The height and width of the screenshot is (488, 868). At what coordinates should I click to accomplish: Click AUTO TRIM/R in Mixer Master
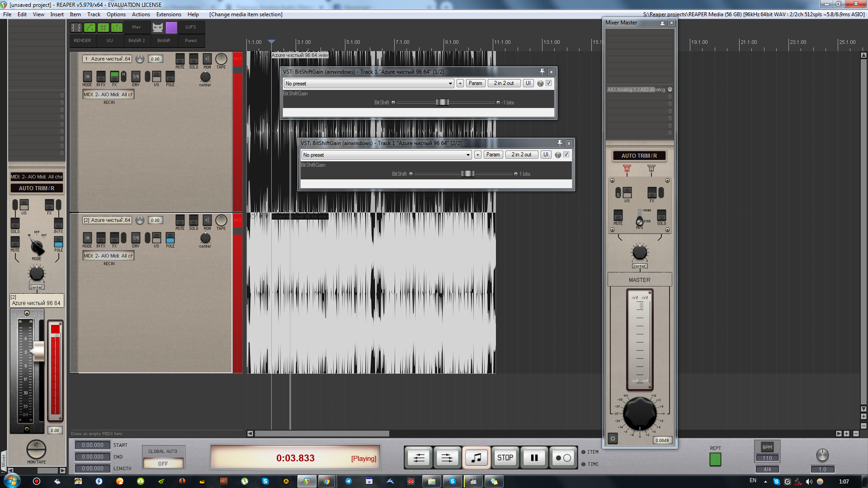pos(639,156)
